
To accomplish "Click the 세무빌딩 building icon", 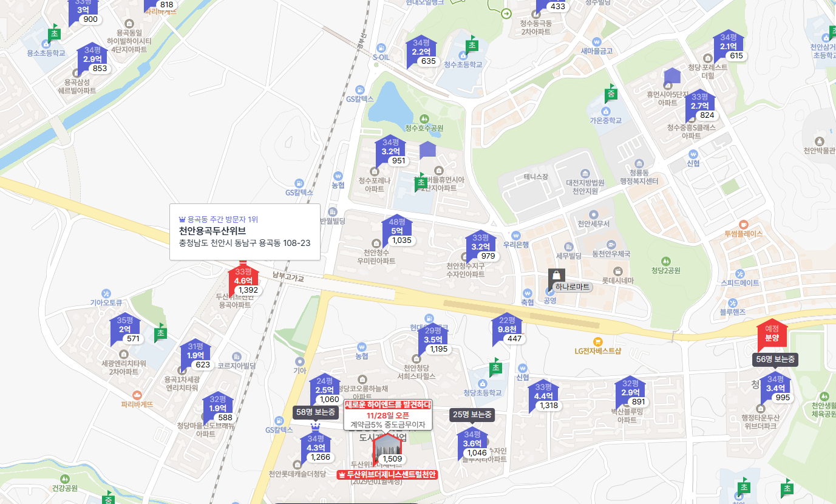I will pyautogui.click(x=568, y=247).
